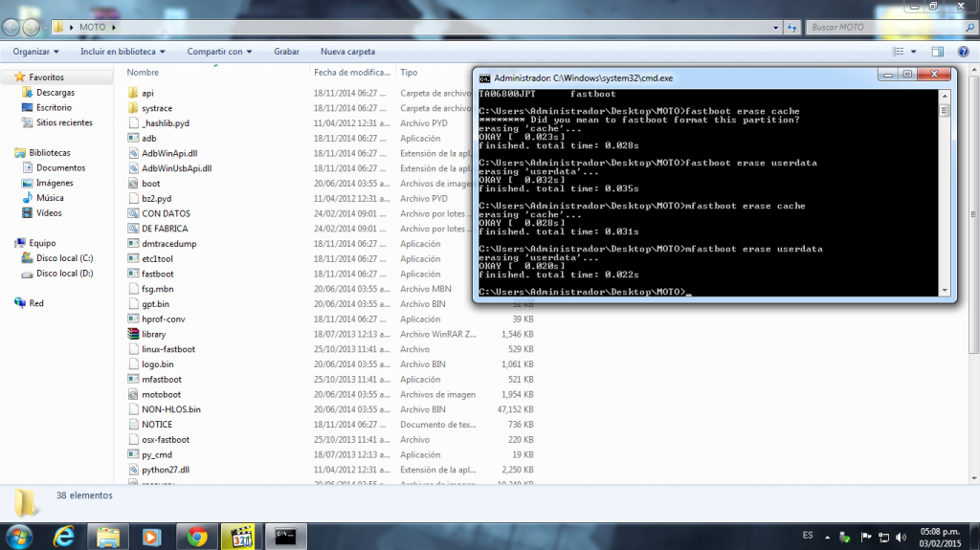Expand the Organizar dropdown menu
The image size is (980, 550).
click(x=36, y=52)
